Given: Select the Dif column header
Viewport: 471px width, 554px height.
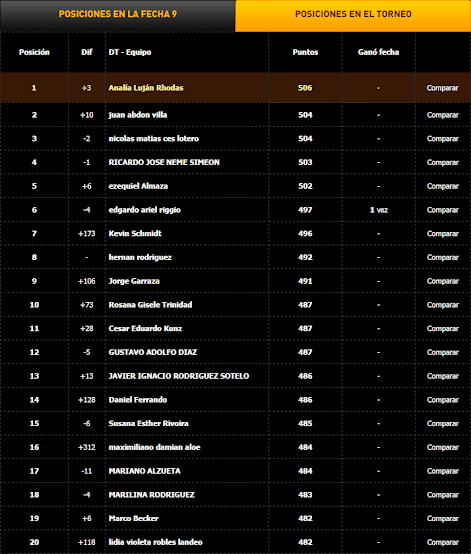Looking at the screenshot, I should (x=87, y=52).
